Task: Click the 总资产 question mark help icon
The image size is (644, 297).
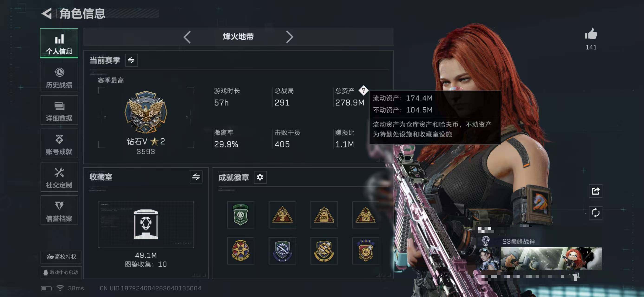Action: pyautogui.click(x=364, y=90)
